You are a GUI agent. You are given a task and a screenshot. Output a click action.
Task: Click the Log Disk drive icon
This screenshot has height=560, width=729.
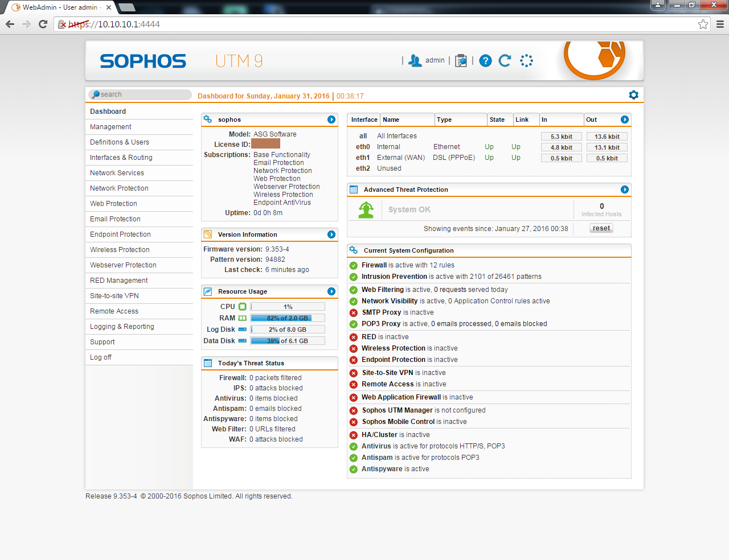pyautogui.click(x=243, y=330)
